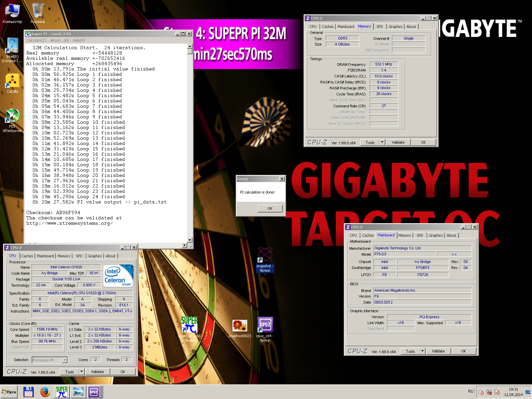This screenshot has width=532, height=399.
Task: Select CPU tab in Mainboard CPU-Z window
Action: coord(353,235)
